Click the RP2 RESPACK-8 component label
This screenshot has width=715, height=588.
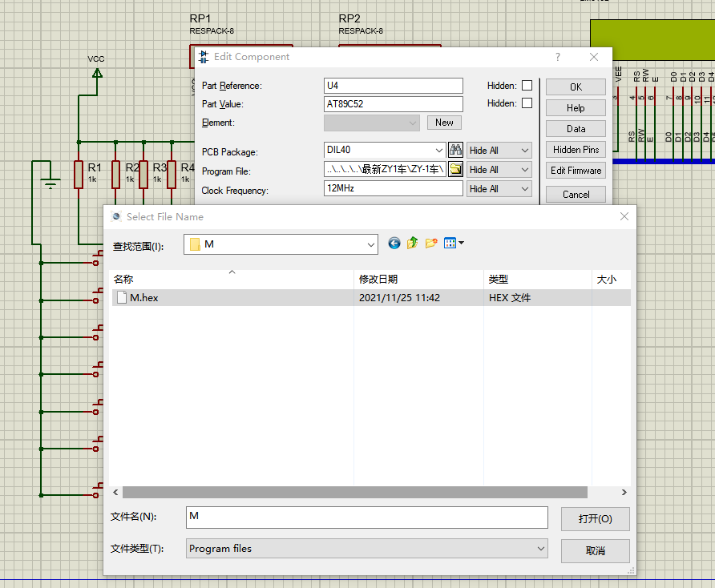pos(361,24)
